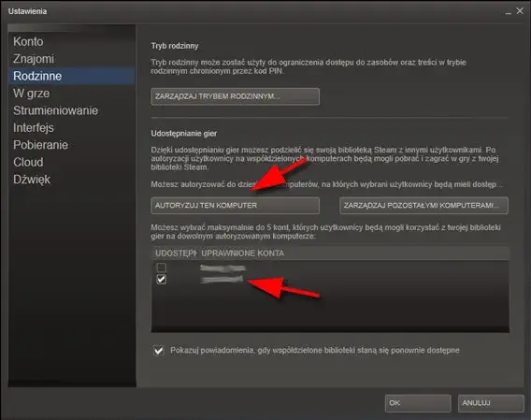The height and width of the screenshot is (420, 531).
Task: Enable sharing for first unchecked account
Action: coord(161,268)
